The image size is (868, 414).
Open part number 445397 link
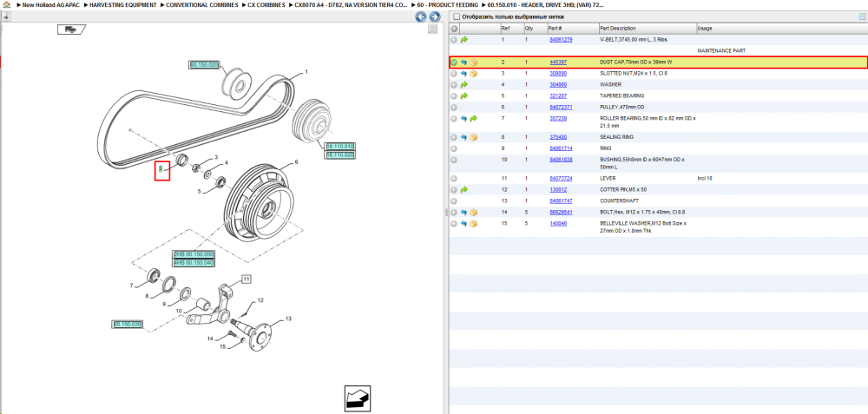tap(558, 62)
